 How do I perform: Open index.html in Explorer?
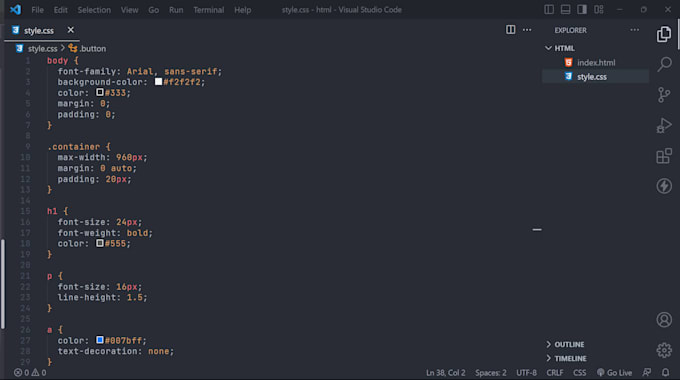coord(596,62)
